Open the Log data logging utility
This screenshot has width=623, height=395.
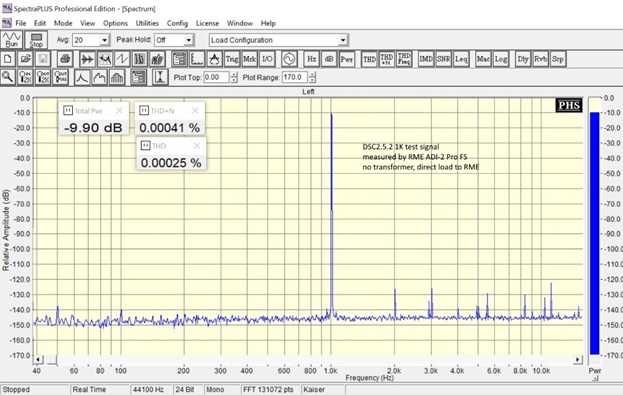tap(501, 59)
